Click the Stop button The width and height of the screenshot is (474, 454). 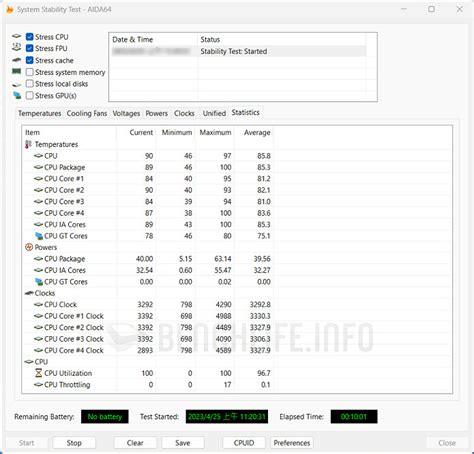pyautogui.click(x=74, y=443)
